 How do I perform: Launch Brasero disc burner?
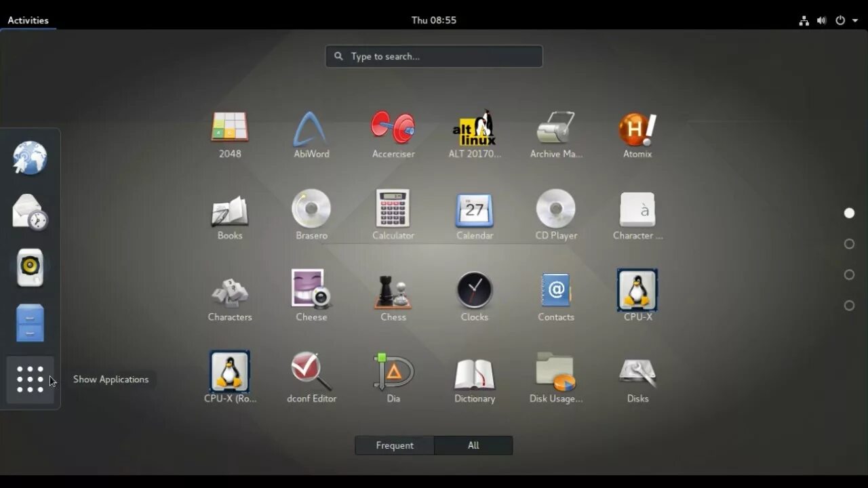(x=311, y=216)
